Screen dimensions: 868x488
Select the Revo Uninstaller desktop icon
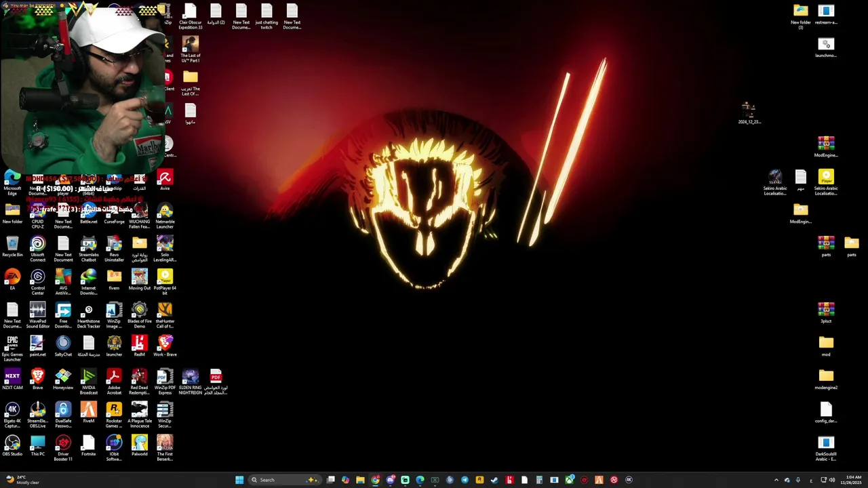[x=114, y=249]
